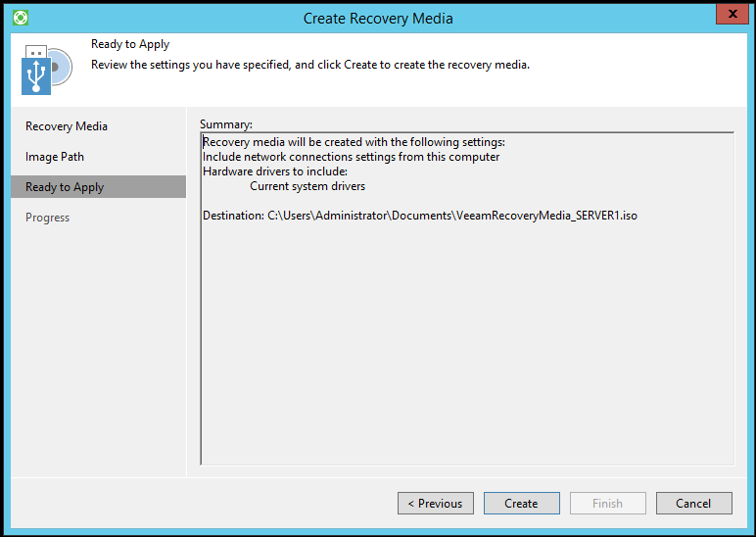Go back with the Previous button
The height and width of the screenshot is (537, 756).
click(x=436, y=503)
